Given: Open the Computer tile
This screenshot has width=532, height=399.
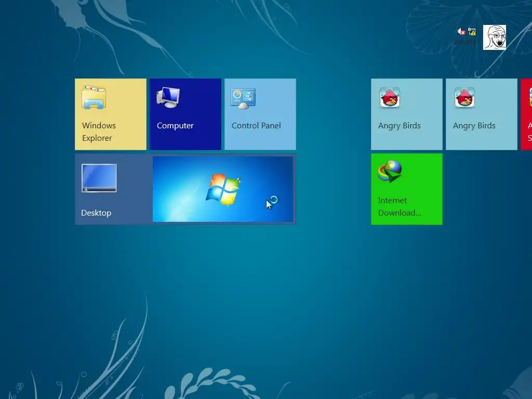Looking at the screenshot, I should tap(185, 114).
